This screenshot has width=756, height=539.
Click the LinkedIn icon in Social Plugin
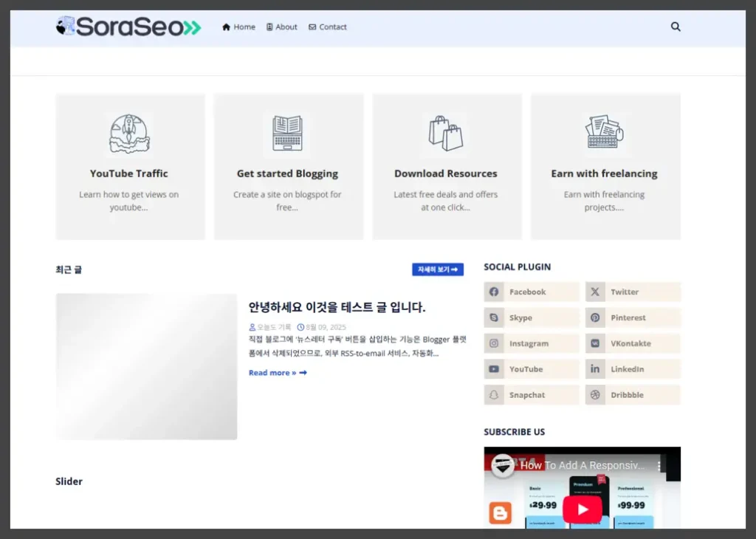click(x=595, y=369)
